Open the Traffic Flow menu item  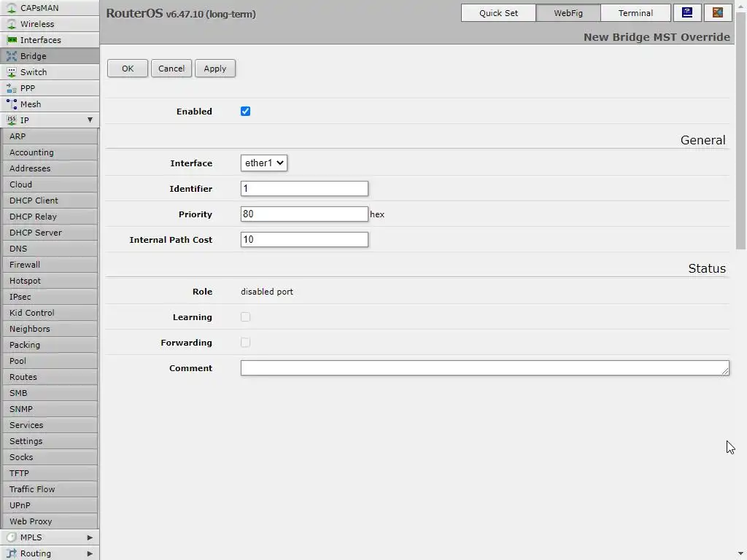pyautogui.click(x=50, y=489)
